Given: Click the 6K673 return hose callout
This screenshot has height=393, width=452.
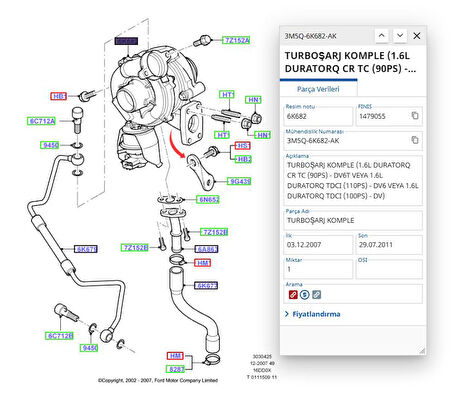Looking at the screenshot, I should coord(206,286).
